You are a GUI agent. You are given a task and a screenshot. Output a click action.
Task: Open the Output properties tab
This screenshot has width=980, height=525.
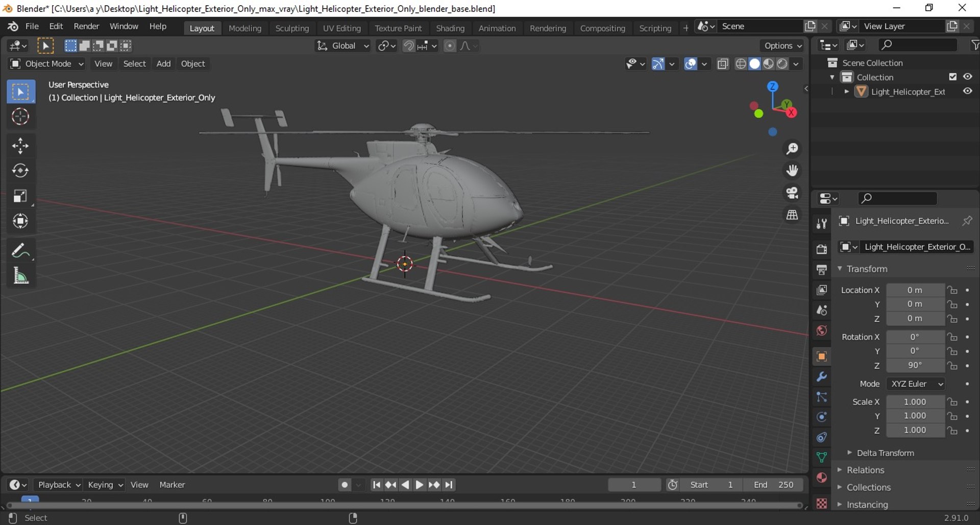pyautogui.click(x=821, y=270)
